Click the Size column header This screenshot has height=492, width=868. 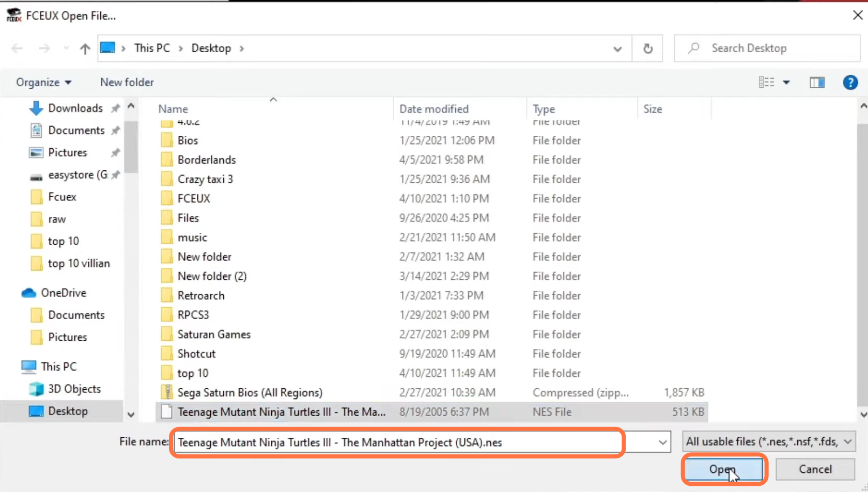[x=653, y=109]
